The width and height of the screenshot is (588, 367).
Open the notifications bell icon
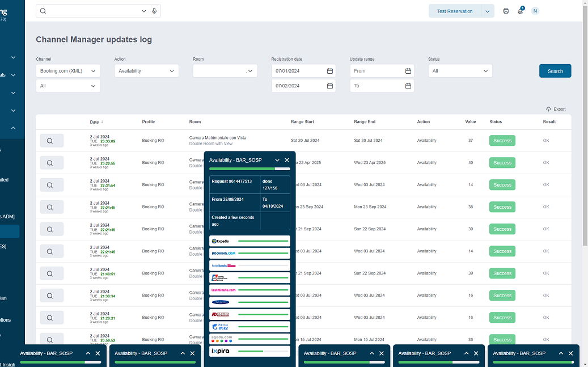[520, 11]
